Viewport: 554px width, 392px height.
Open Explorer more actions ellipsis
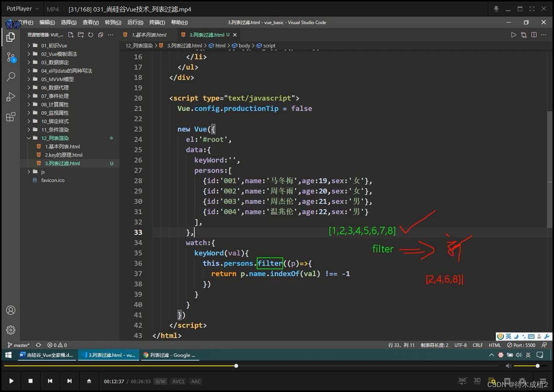pyautogui.click(x=111, y=35)
